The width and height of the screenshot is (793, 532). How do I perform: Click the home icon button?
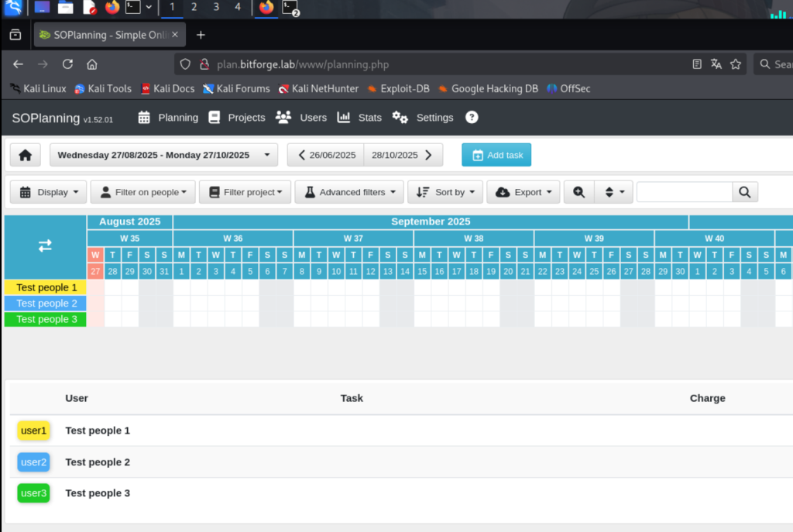25,155
